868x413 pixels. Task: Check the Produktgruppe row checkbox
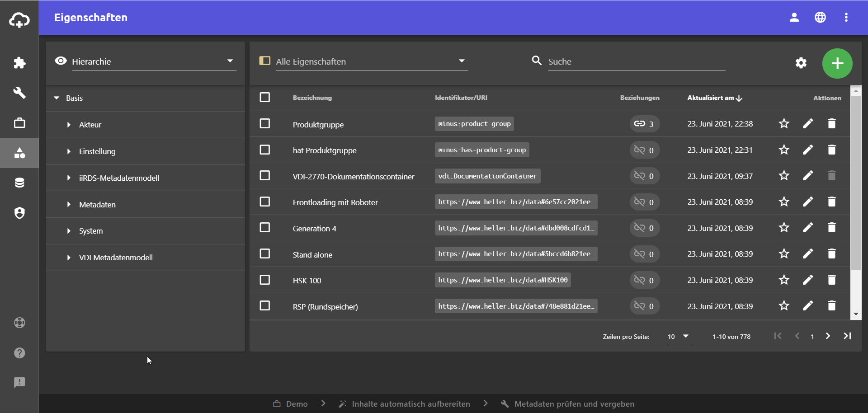pyautogui.click(x=265, y=124)
